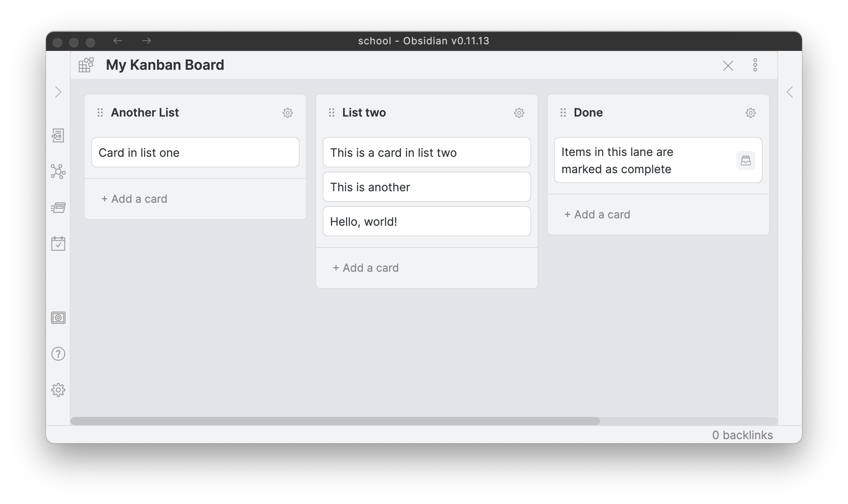This screenshot has width=848, height=504.
Task: Add a card to List two
Action: click(366, 268)
